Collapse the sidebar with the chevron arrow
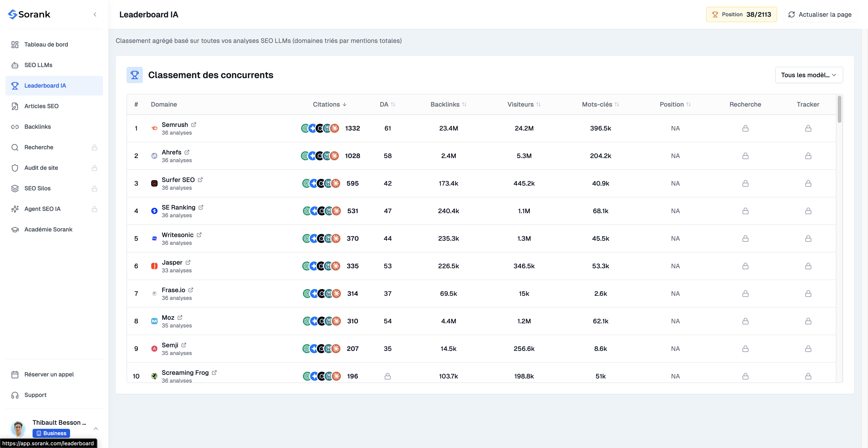The width and height of the screenshot is (868, 448). 95,14
